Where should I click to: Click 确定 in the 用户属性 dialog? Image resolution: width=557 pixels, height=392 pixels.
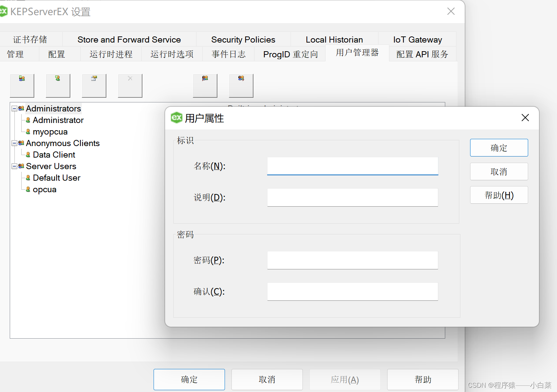point(499,148)
